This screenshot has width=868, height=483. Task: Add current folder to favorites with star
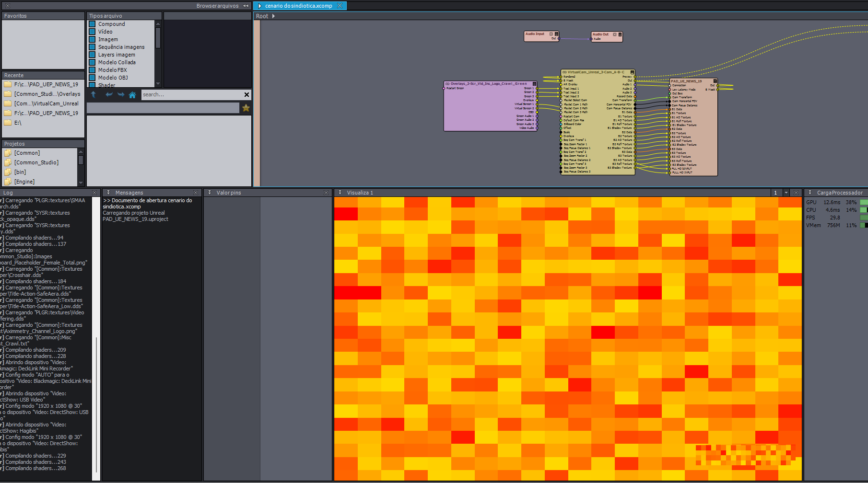246,108
